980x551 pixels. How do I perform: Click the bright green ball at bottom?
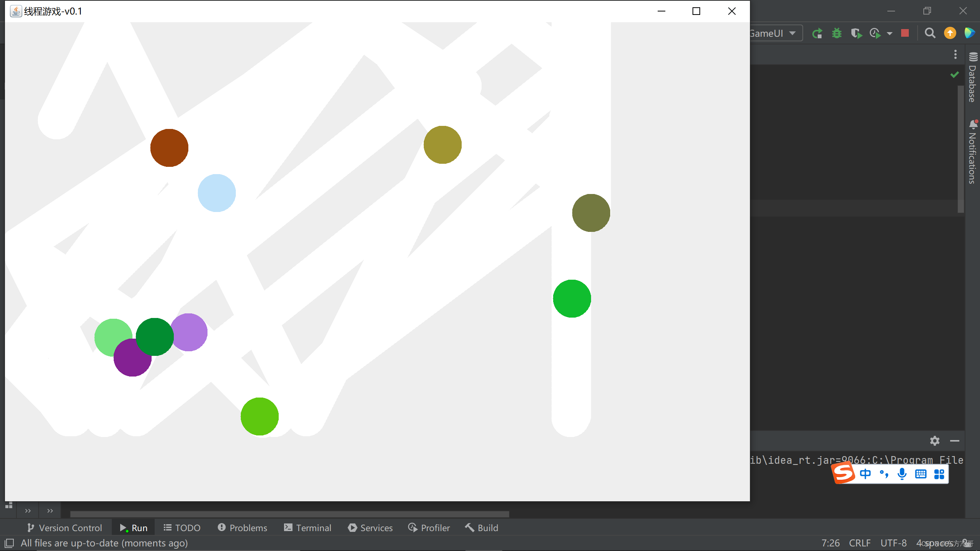(260, 416)
